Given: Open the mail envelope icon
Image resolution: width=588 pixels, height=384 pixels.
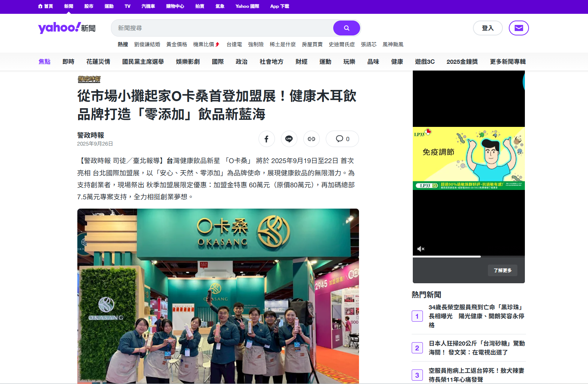Looking at the screenshot, I should 519,28.
